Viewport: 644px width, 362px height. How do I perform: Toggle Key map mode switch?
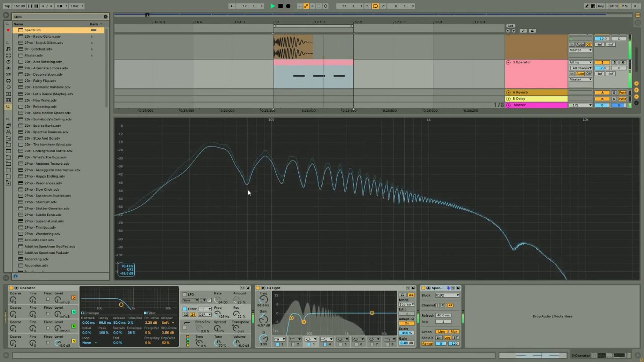coord(600,6)
